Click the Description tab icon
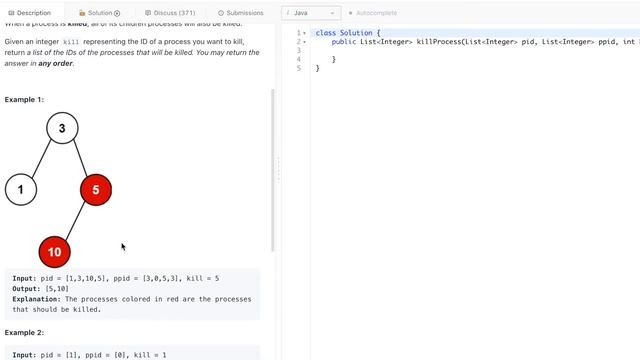The height and width of the screenshot is (360, 640). 11,13
